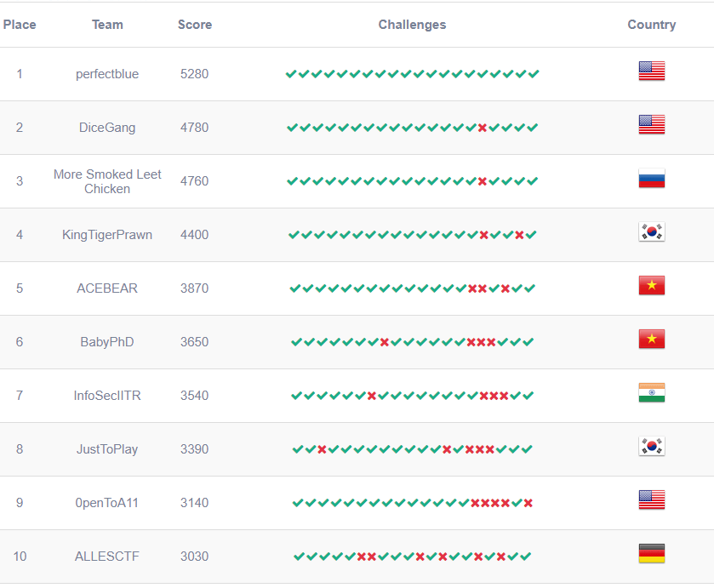714x588 pixels.
Task: Open the ALLESCTF team link
Action: pyautogui.click(x=107, y=557)
